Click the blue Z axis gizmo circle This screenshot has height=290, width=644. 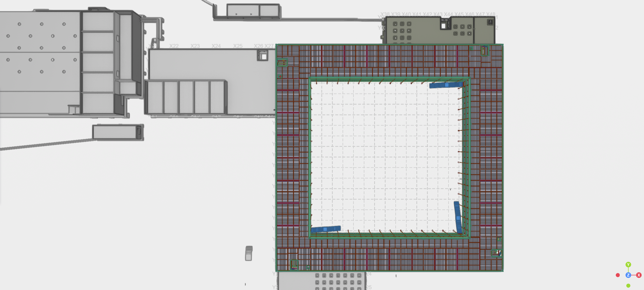click(x=628, y=275)
